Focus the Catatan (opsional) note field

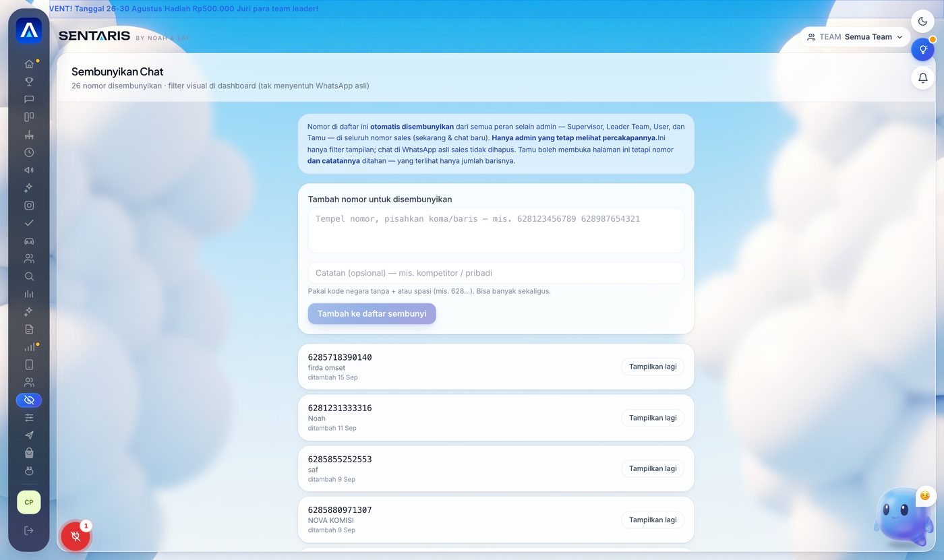(496, 273)
